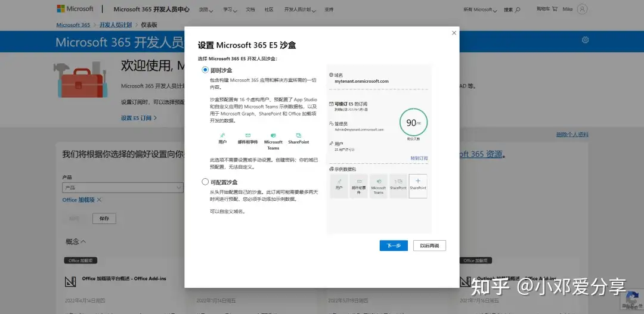The height and width of the screenshot is (314, 644).
Task: Select the 即时沙盒 radio option
Action: pos(205,70)
